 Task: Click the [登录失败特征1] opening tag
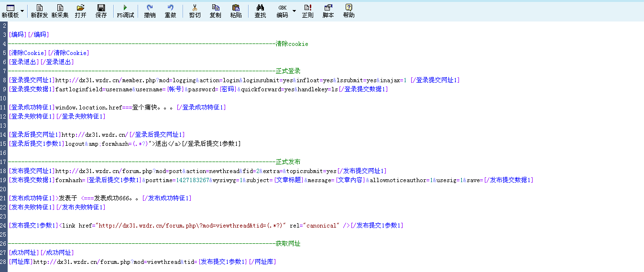point(32,117)
